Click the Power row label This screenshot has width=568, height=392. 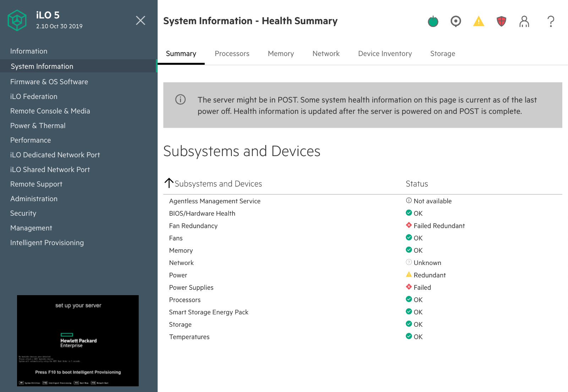pos(178,275)
